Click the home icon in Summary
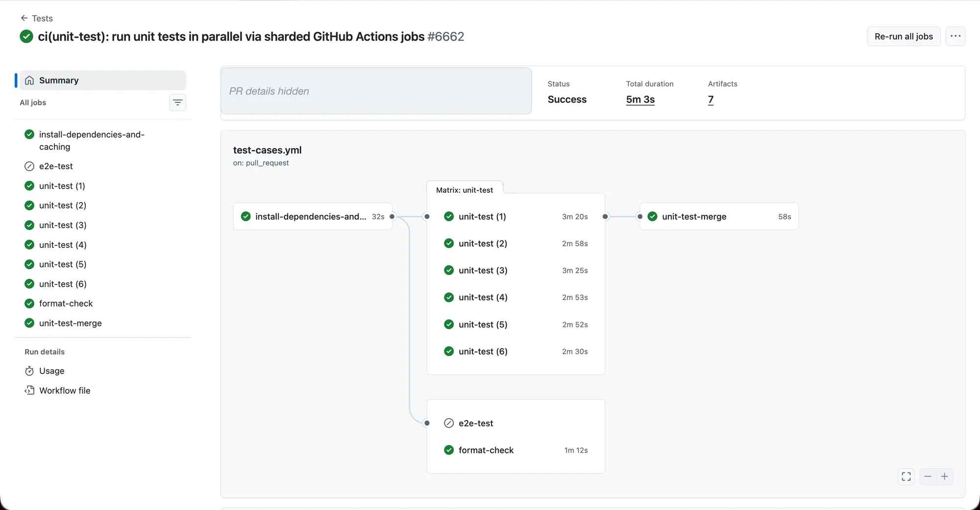The height and width of the screenshot is (510, 980). 29,80
